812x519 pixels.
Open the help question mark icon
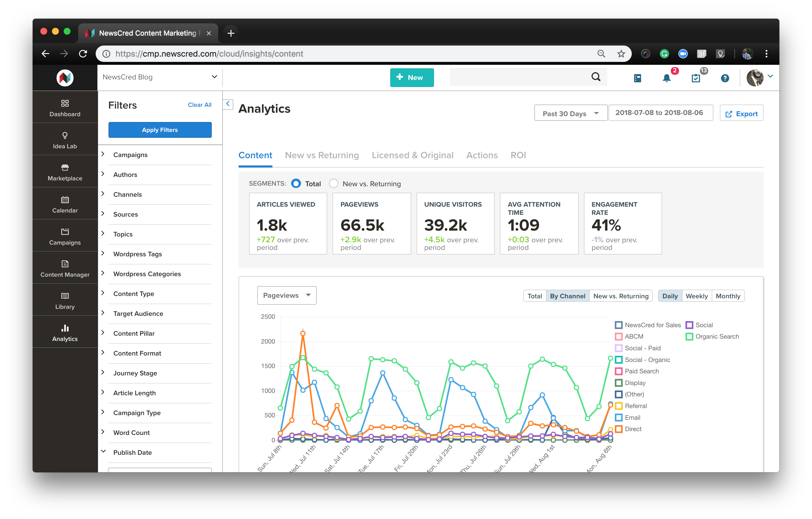coord(725,78)
